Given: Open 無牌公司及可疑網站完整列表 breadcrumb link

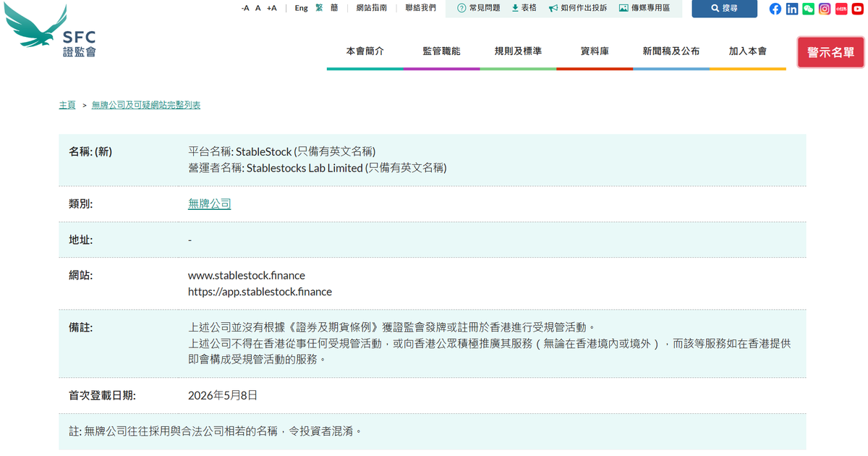Looking at the screenshot, I should (x=146, y=105).
